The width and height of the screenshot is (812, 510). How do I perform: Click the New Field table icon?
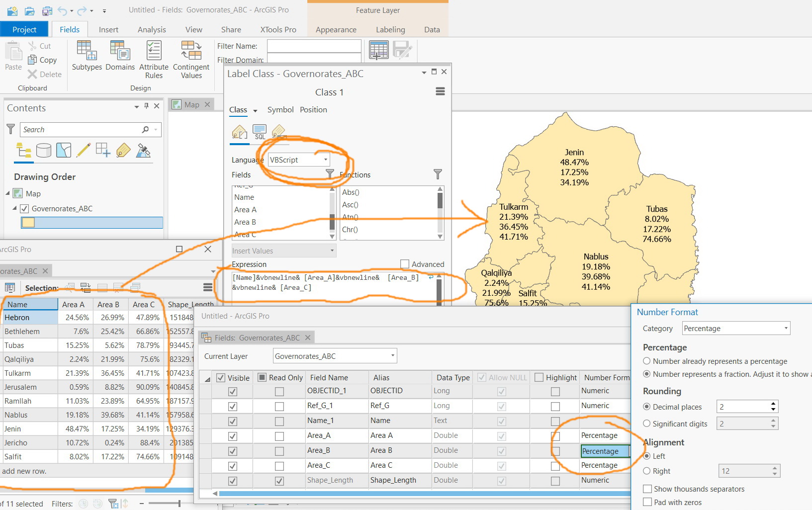(x=378, y=50)
